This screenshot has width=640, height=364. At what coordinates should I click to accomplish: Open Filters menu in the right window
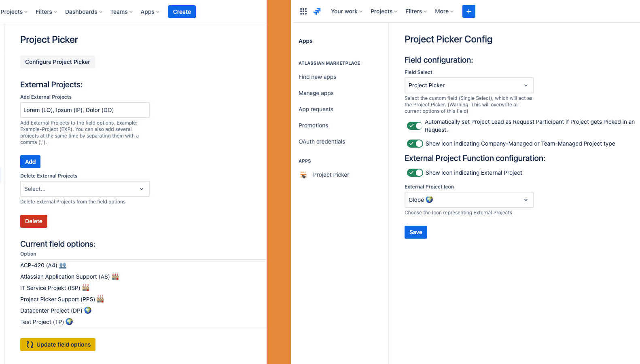(416, 11)
